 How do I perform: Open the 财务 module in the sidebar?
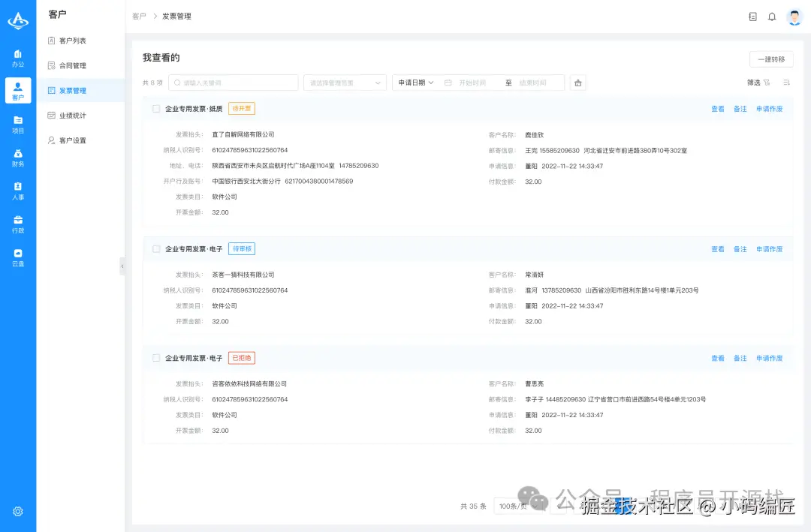[x=18, y=158]
